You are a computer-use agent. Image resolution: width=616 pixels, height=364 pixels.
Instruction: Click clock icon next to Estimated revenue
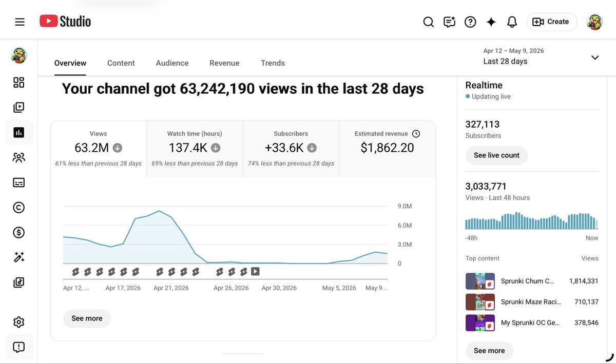416,134
